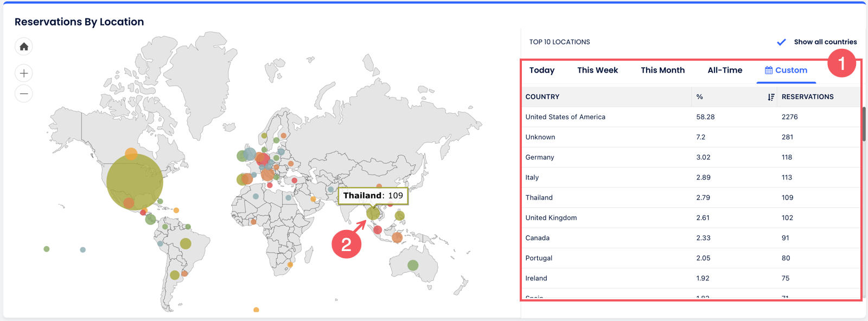The height and width of the screenshot is (321, 868).
Task: Click the Brazil bubble on the map
Action: 186,243
